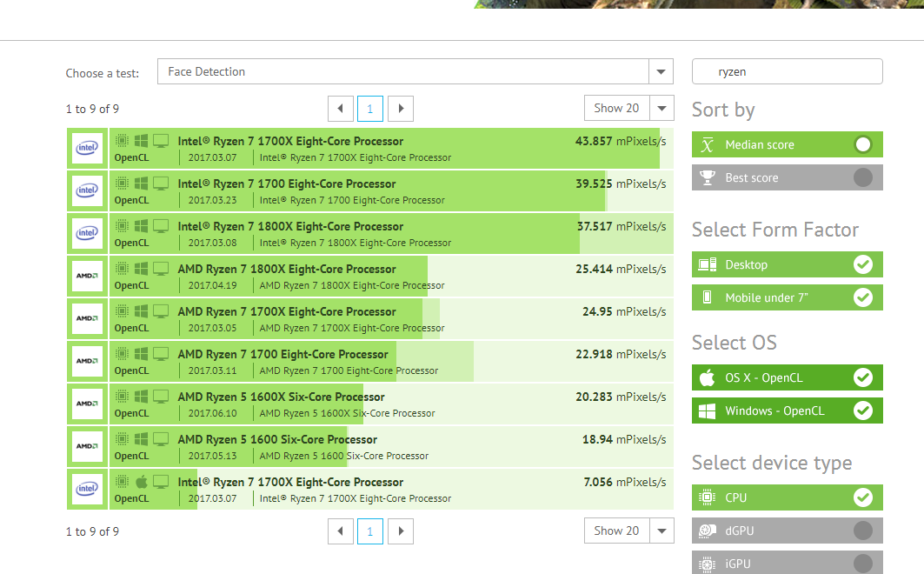Click the trophy icon next to Best score

click(708, 177)
